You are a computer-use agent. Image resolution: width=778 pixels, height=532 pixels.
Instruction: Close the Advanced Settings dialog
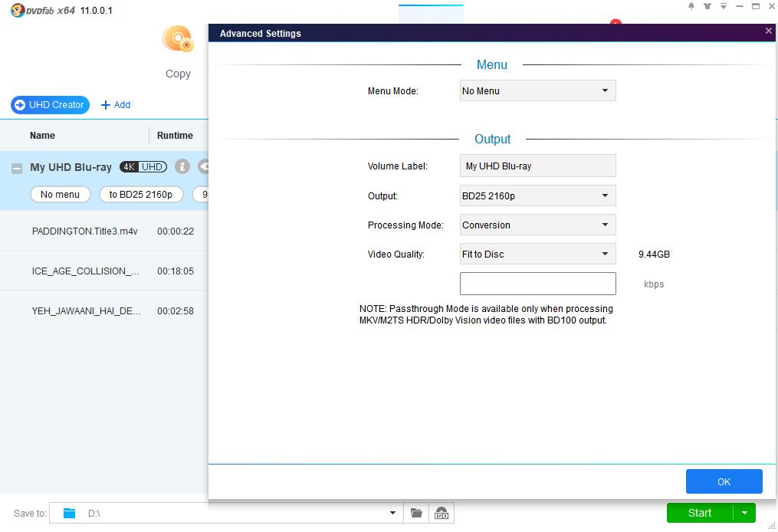tap(769, 31)
